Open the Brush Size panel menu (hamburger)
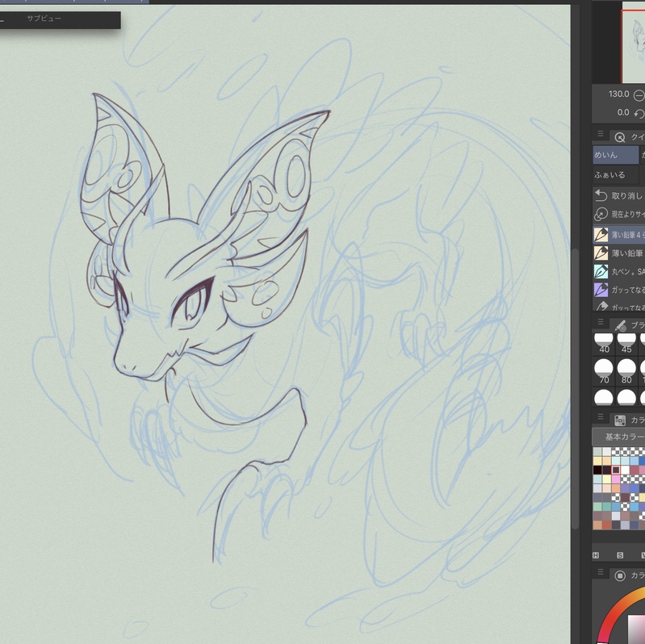The width and height of the screenshot is (645, 644). (601, 321)
